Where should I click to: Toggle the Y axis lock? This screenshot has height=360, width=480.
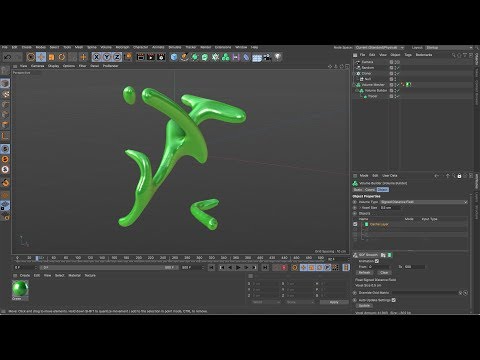(107, 57)
